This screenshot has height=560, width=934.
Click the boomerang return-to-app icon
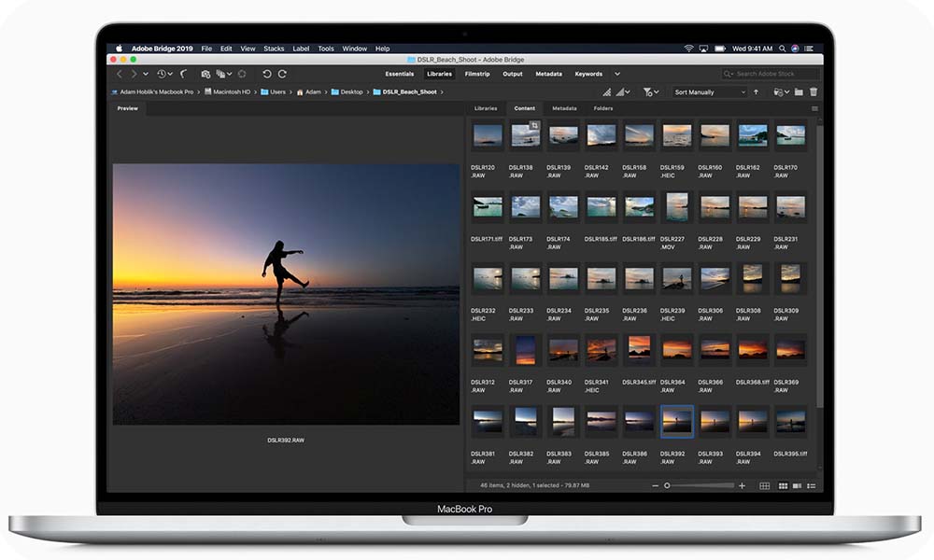pyautogui.click(x=184, y=74)
